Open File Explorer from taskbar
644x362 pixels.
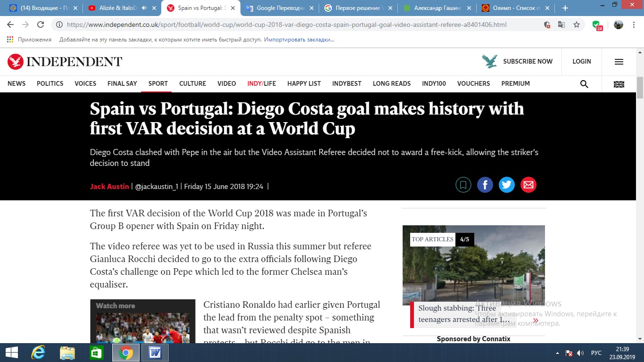click(67, 353)
